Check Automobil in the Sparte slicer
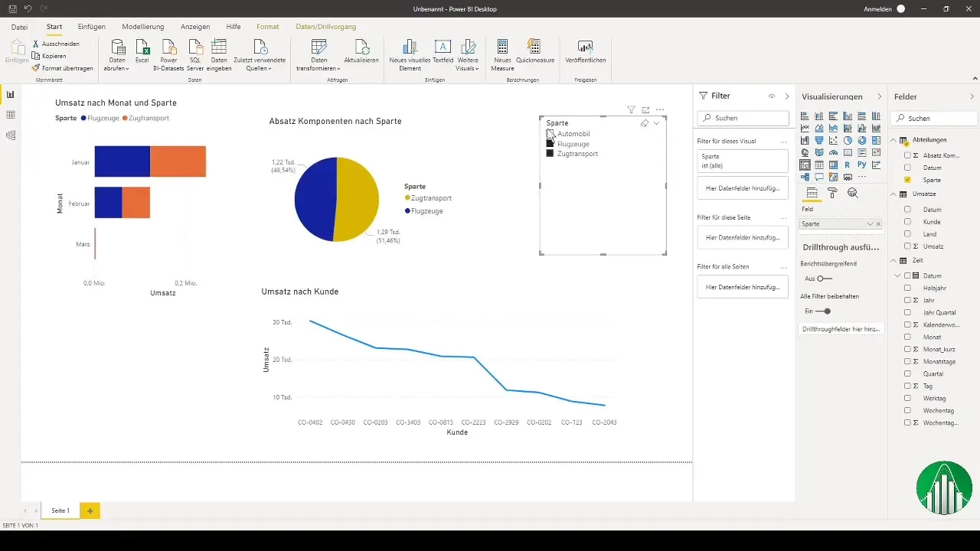The height and width of the screenshot is (551, 980). pos(550,134)
